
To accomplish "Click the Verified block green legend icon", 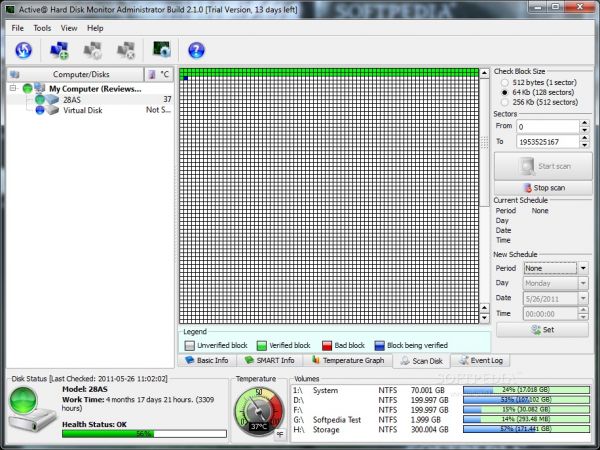I will click(262, 346).
